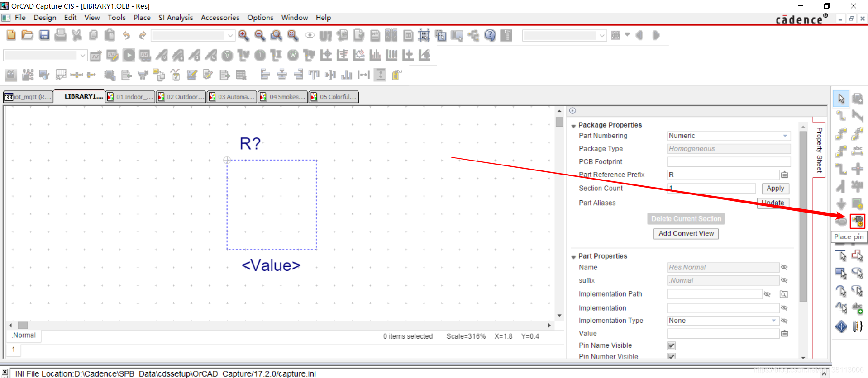Open the Part Numbering dropdown

pos(785,136)
